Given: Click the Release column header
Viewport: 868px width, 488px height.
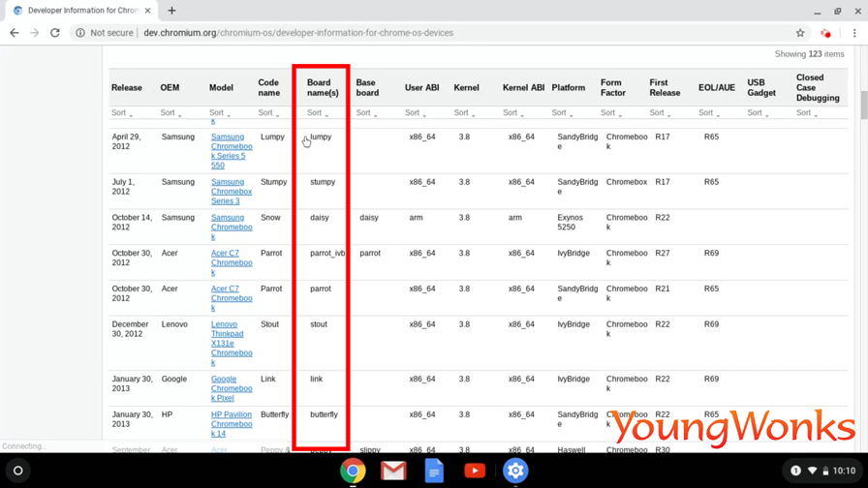Looking at the screenshot, I should pyautogui.click(x=127, y=87).
